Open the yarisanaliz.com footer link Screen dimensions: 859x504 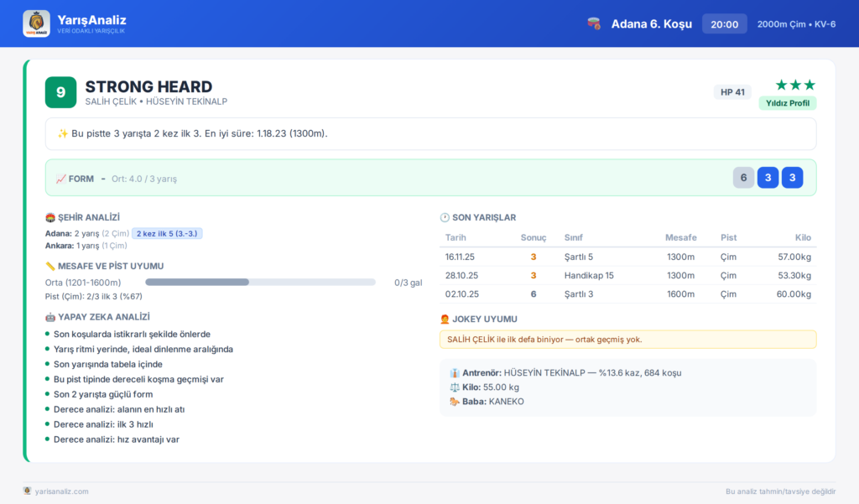61,491
